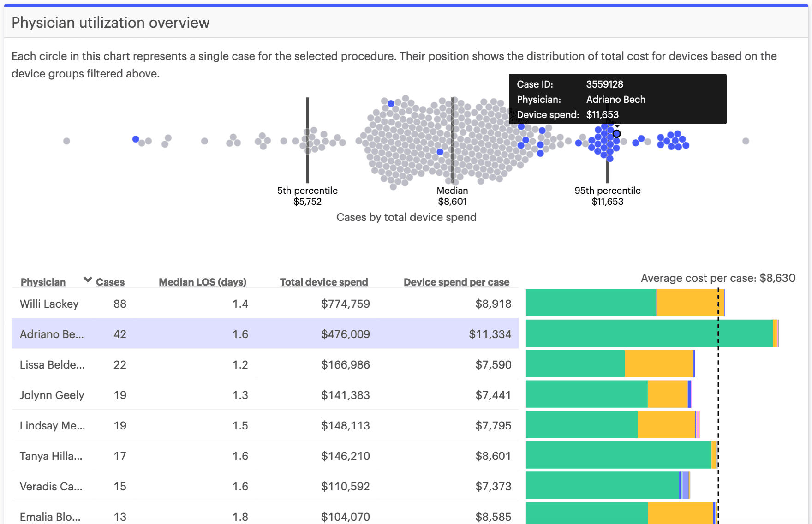The width and height of the screenshot is (812, 524).
Task: Click green bar segment for Tanya Hilla
Action: tap(618, 455)
